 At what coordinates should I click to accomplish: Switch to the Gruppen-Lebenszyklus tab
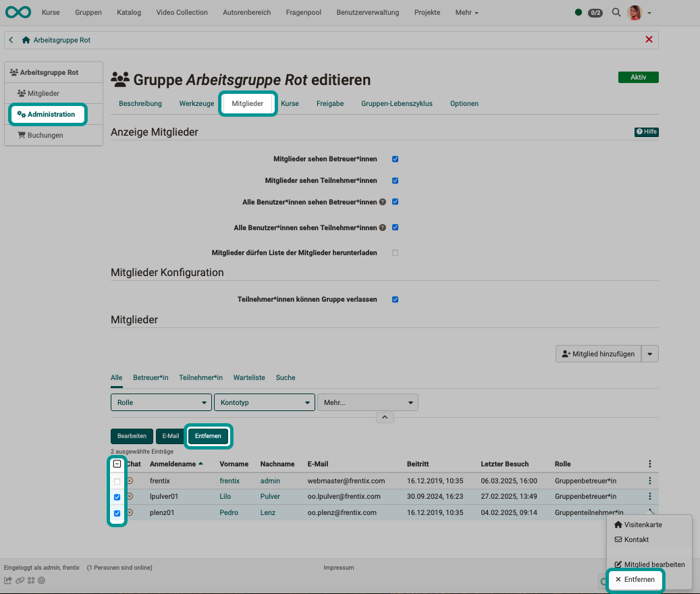[396, 104]
